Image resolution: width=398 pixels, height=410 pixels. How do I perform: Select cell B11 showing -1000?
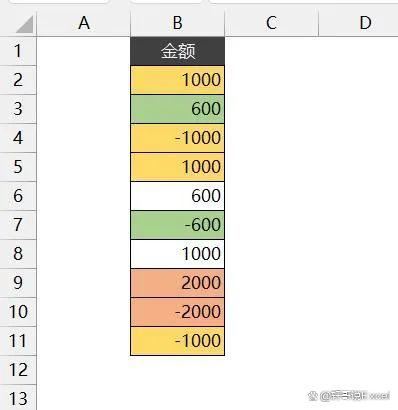pyautogui.click(x=178, y=341)
